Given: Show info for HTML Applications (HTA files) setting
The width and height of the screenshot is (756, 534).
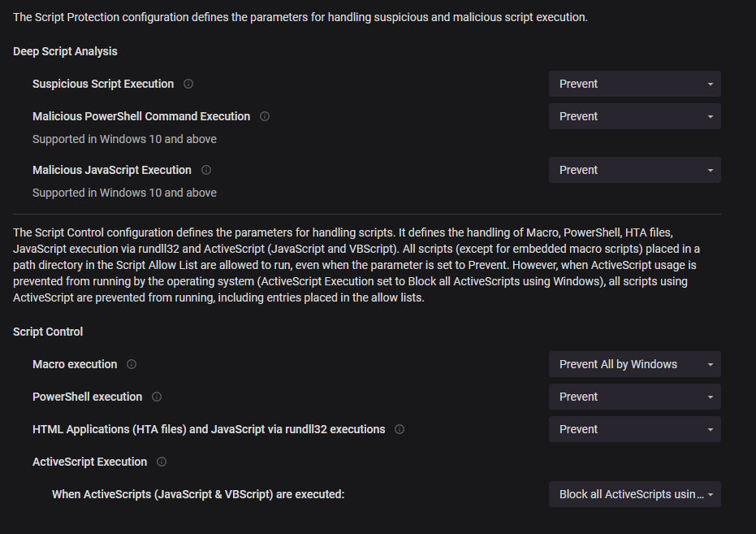Looking at the screenshot, I should coord(400,429).
